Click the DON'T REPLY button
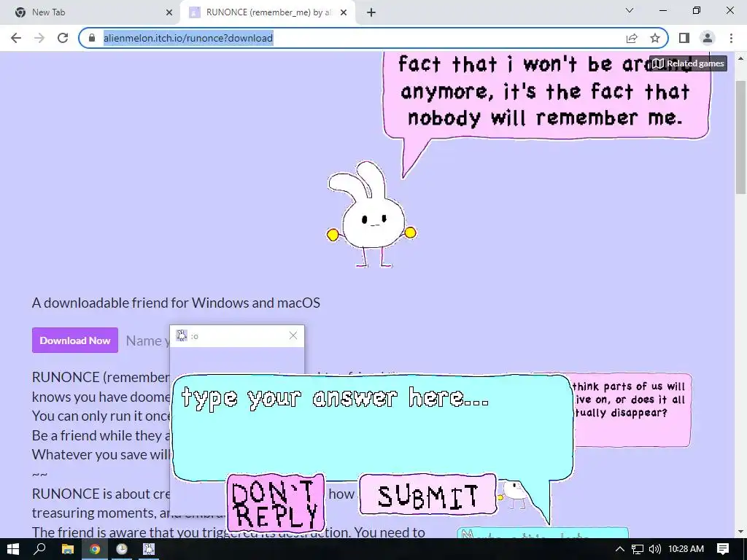The image size is (747, 560). 276,503
